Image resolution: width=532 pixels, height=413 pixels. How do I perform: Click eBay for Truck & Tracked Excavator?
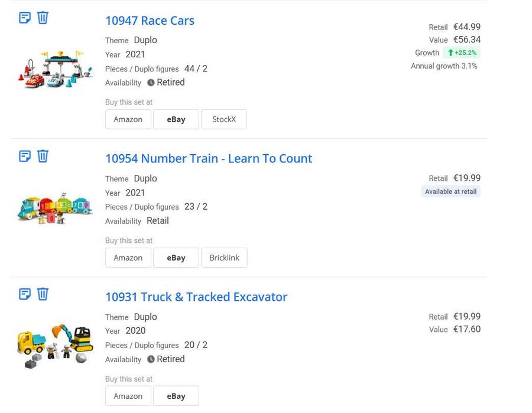pyautogui.click(x=176, y=396)
